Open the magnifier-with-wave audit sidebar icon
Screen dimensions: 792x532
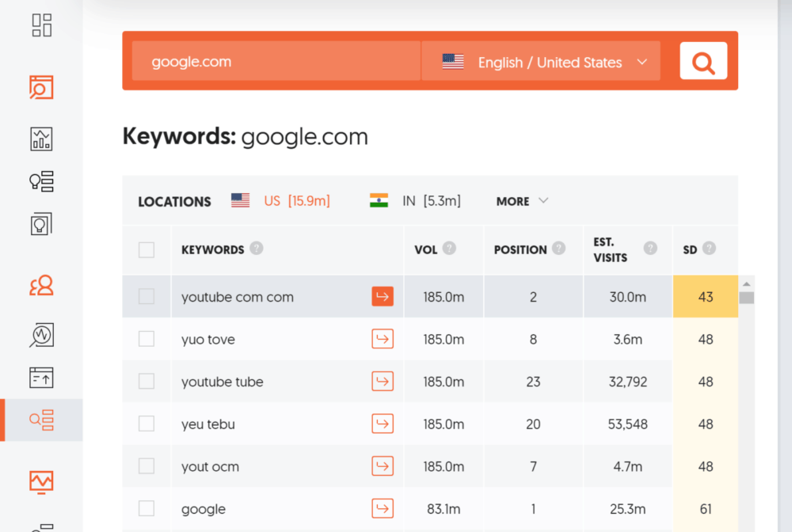coord(41,335)
